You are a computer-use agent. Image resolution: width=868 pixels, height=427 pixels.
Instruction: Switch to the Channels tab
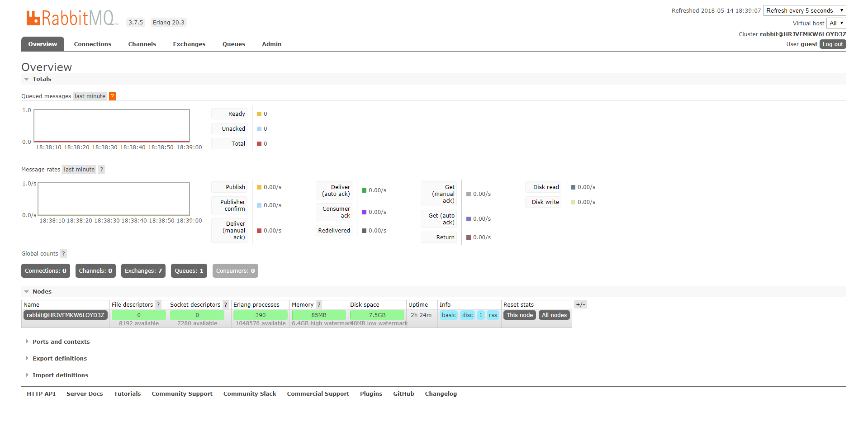tap(142, 44)
